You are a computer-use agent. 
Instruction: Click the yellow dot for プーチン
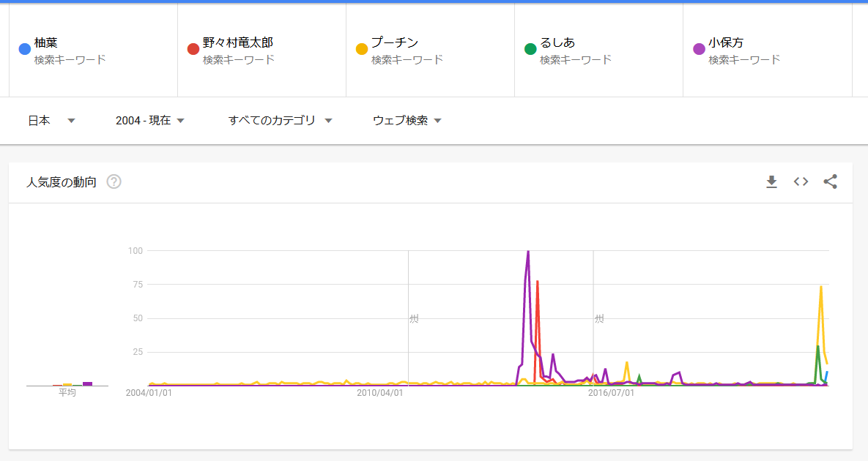361,49
